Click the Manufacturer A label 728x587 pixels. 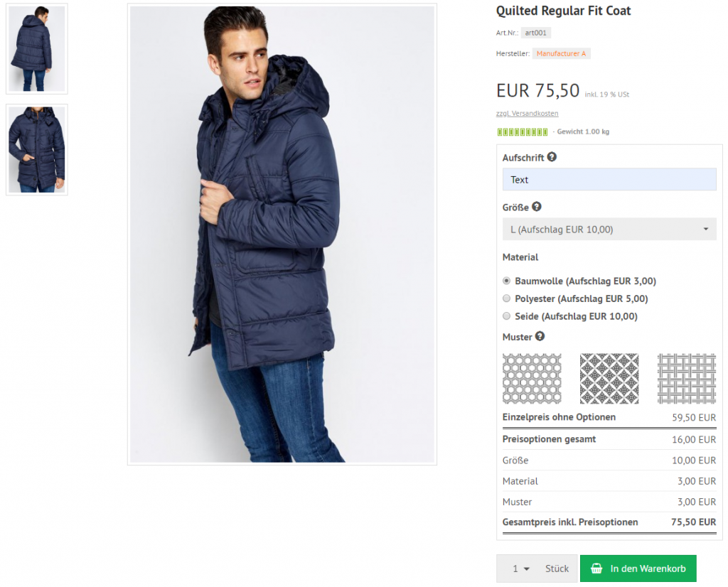pos(561,54)
